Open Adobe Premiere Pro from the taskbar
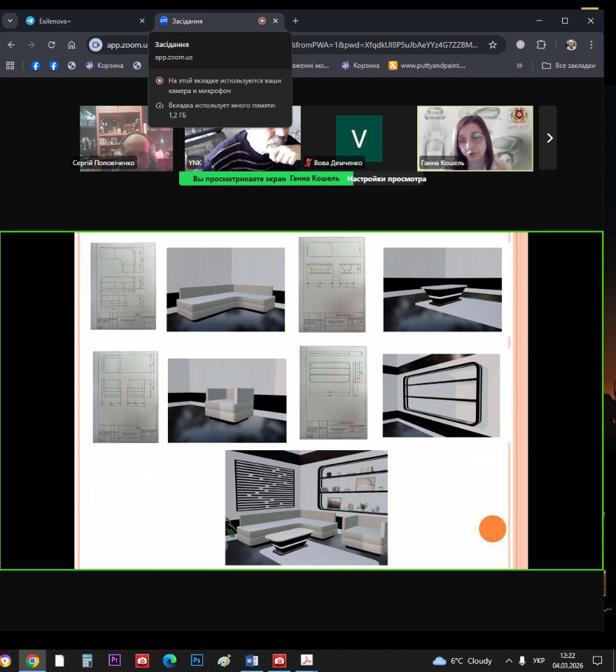616x672 pixels. (115, 660)
